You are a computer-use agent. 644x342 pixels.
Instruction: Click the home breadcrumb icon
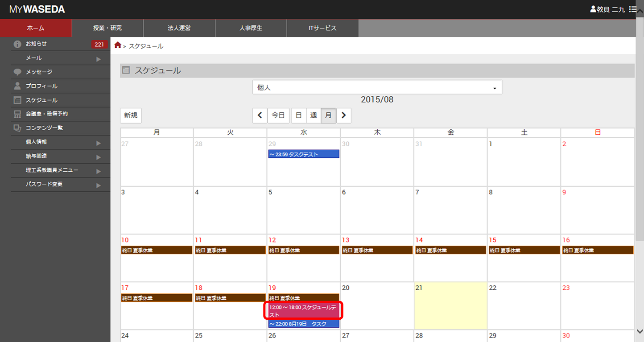tap(118, 45)
